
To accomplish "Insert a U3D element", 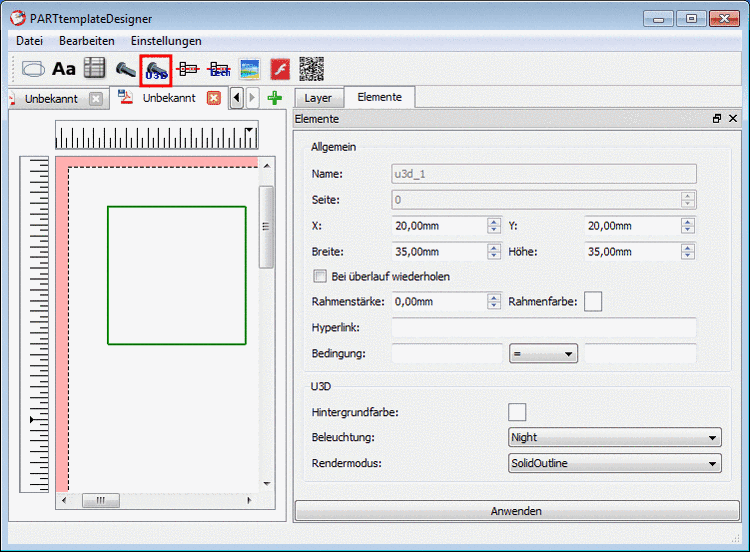I will tap(156, 70).
